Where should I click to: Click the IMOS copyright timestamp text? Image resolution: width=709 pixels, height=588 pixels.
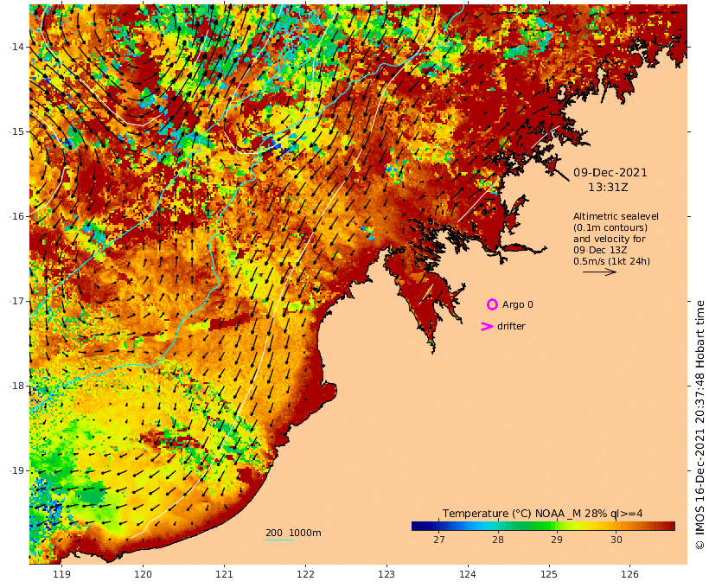point(699,425)
